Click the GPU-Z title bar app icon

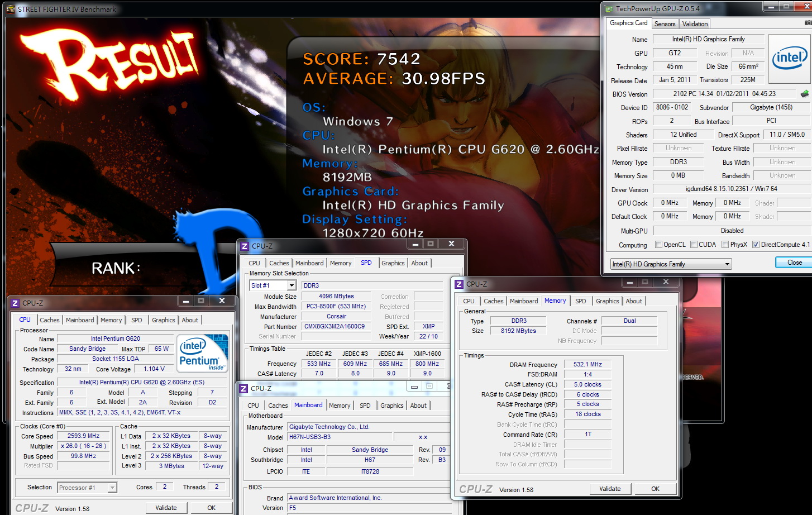tap(609, 8)
